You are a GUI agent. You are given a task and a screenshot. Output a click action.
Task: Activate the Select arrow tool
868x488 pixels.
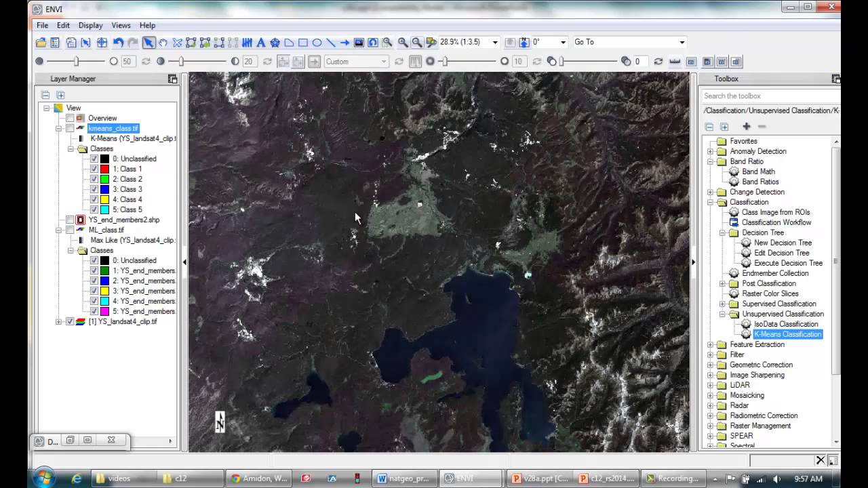tap(149, 43)
